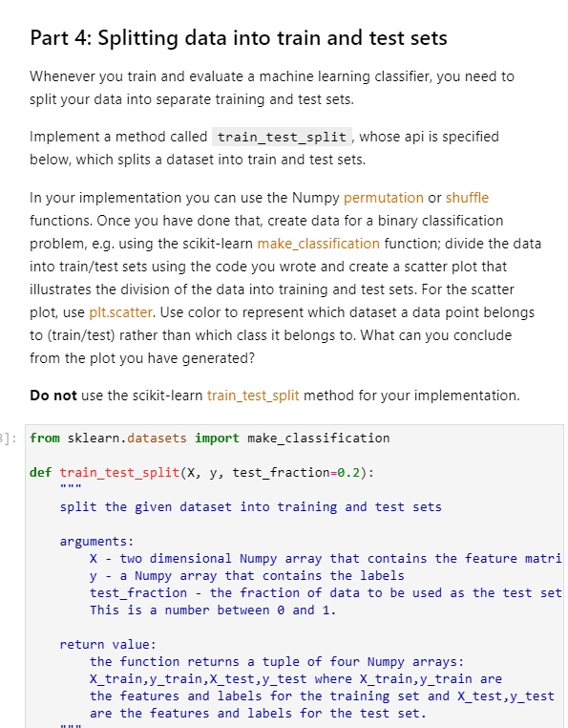The image size is (568, 728).
Task: Open the scikit-learn train_test_split link
Action: point(253,396)
